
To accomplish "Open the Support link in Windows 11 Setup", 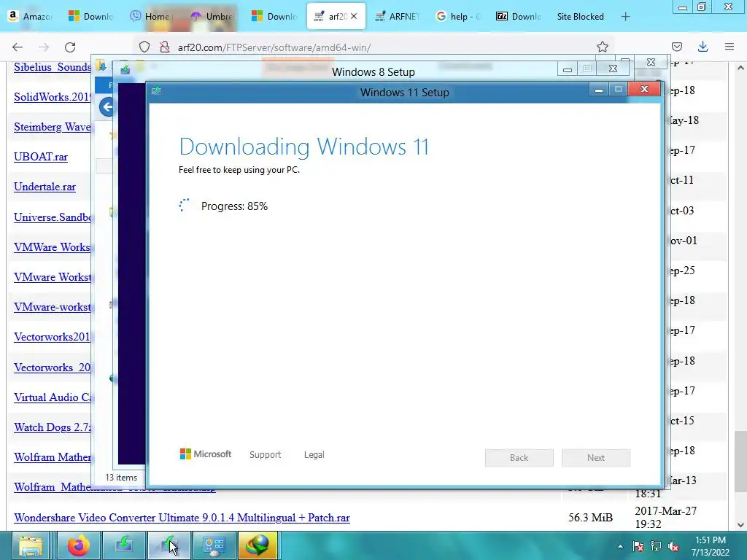I will coord(265,455).
